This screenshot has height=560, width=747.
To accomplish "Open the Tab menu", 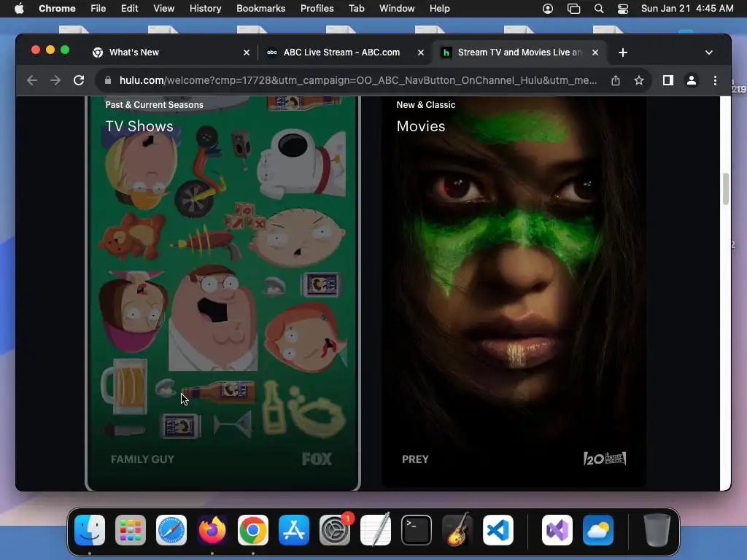I will tap(356, 9).
